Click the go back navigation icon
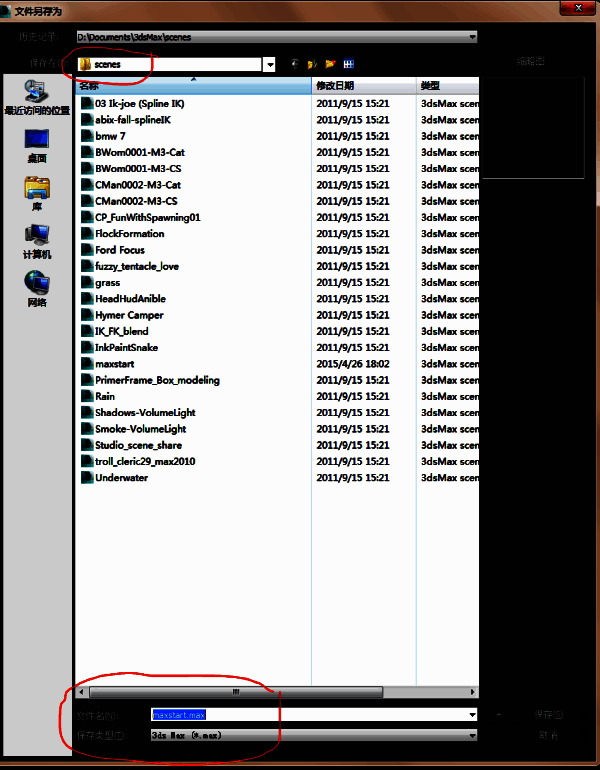 click(x=296, y=64)
